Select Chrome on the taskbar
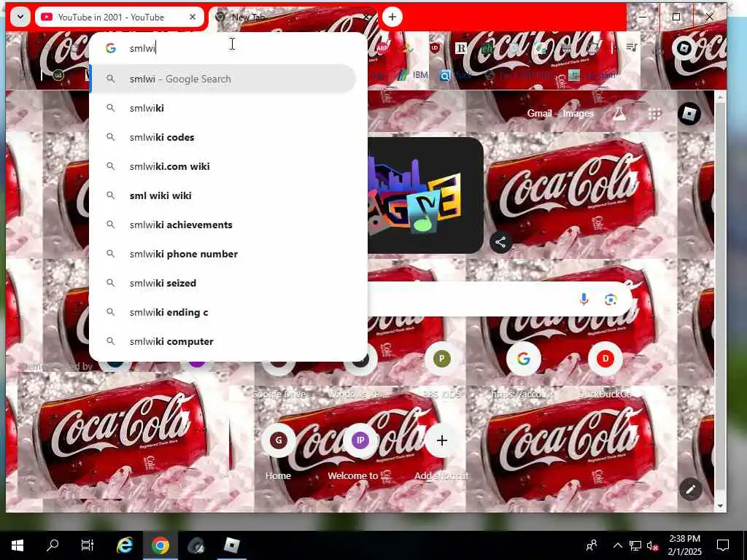 coord(160,545)
